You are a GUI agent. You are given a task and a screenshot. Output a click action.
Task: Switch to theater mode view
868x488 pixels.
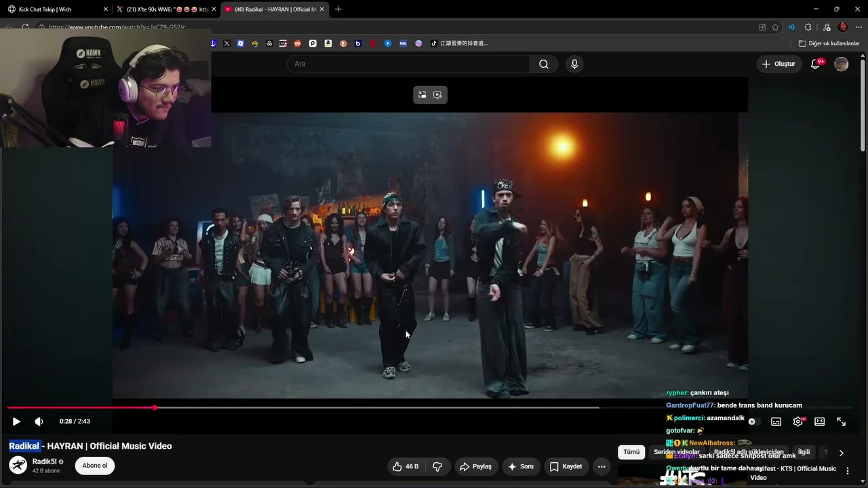point(819,422)
